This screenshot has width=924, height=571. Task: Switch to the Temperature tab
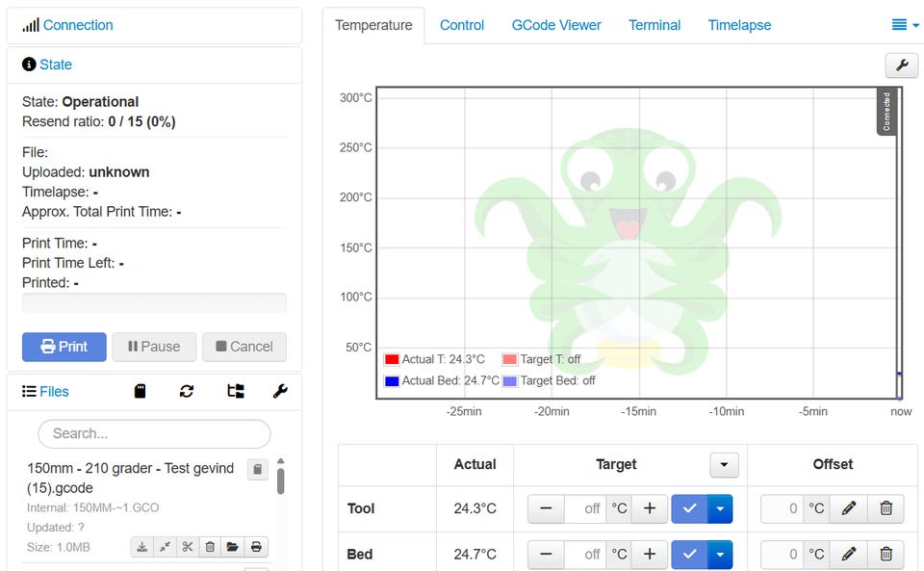point(373,25)
